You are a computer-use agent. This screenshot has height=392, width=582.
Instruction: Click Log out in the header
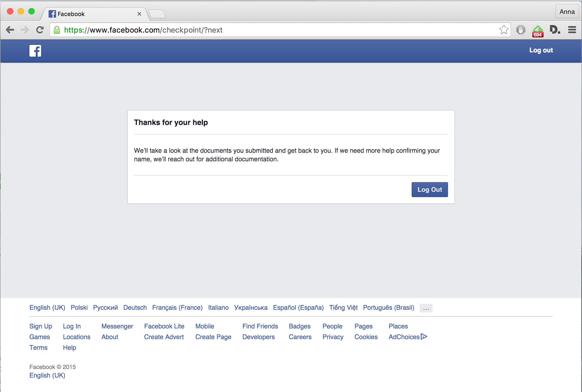pos(541,50)
